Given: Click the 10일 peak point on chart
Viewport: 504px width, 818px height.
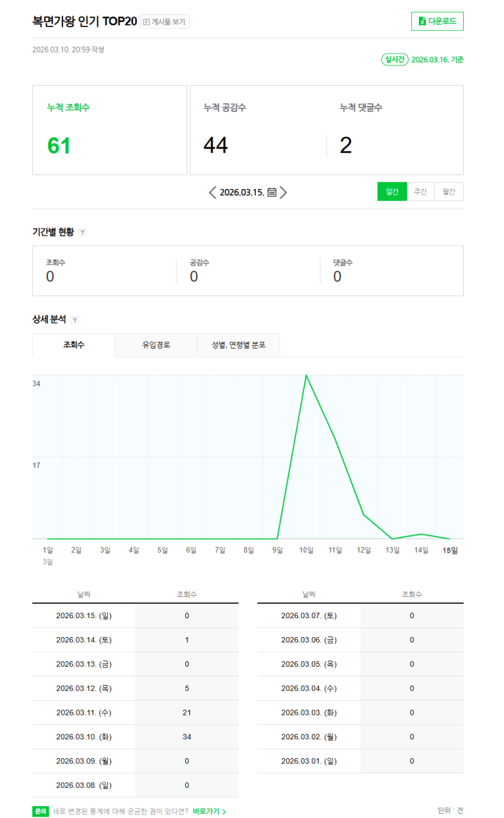Looking at the screenshot, I should coord(306,376).
